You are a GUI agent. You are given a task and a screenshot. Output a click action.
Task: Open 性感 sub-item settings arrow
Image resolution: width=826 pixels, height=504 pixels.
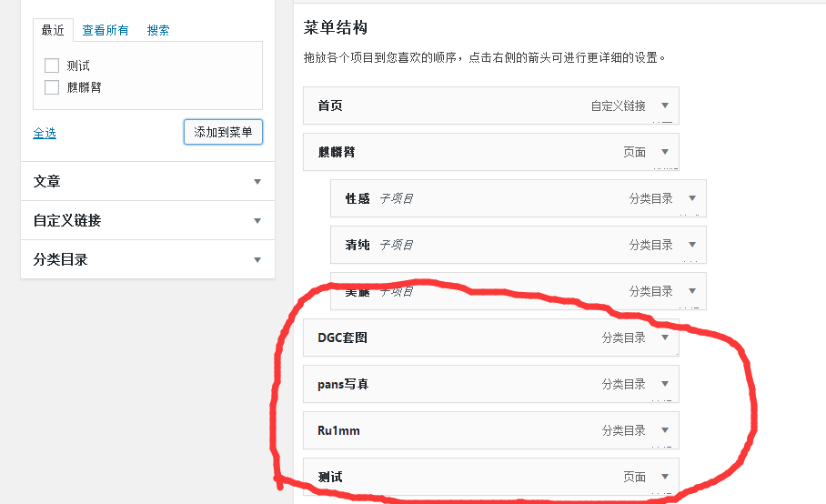692,198
